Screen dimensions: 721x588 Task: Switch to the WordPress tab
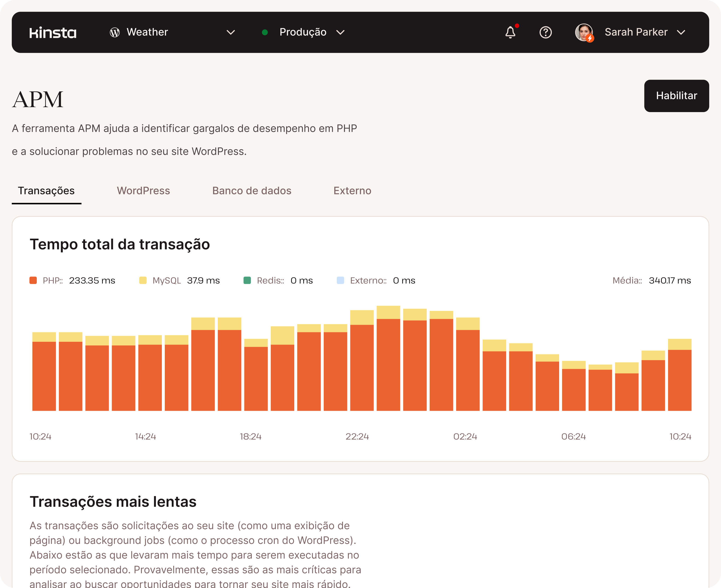143,191
